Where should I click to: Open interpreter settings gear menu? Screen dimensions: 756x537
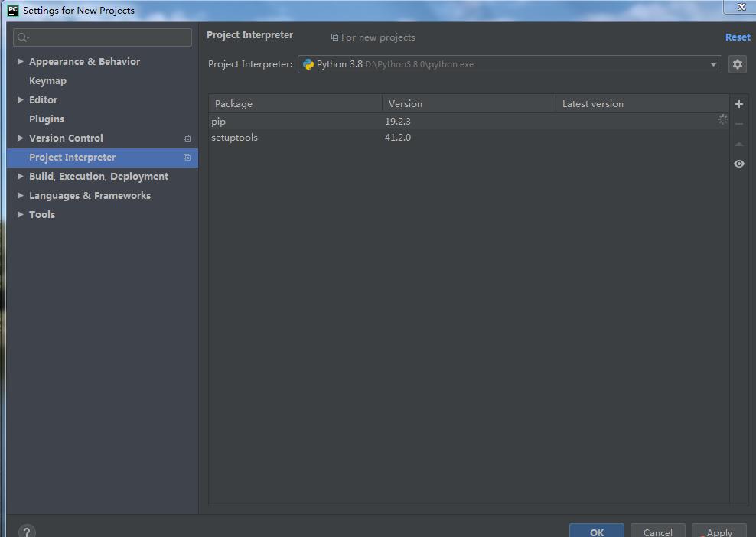(737, 64)
